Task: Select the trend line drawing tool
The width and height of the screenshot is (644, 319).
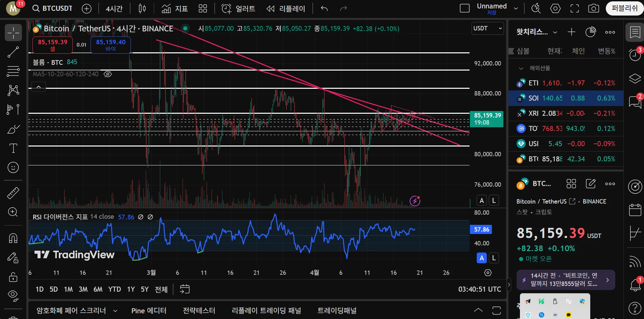Action: click(13, 52)
